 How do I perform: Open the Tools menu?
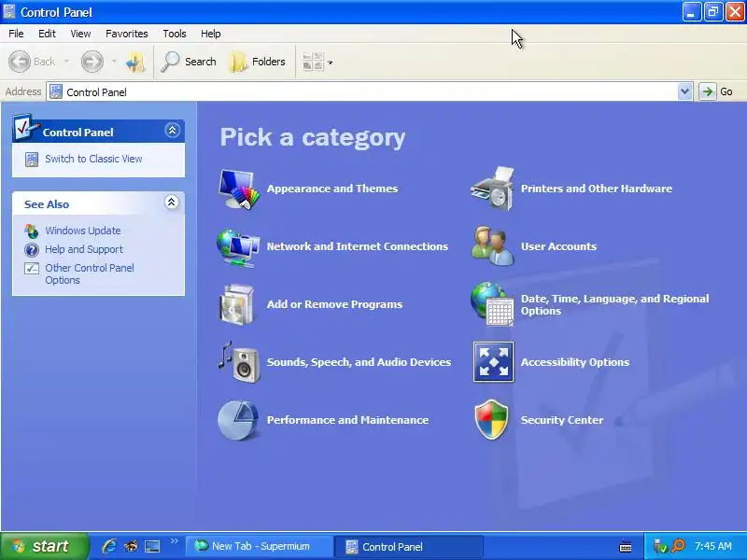pyautogui.click(x=175, y=34)
